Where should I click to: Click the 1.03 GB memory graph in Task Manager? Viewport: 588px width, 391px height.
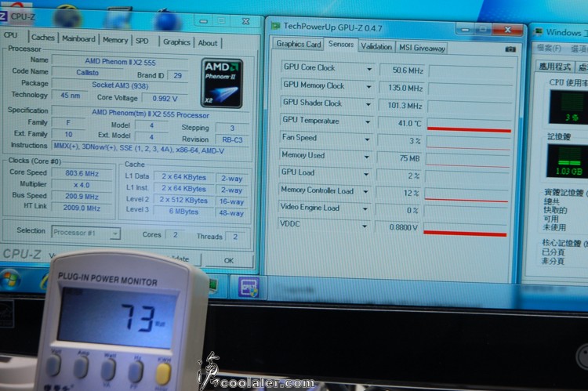coord(568,161)
